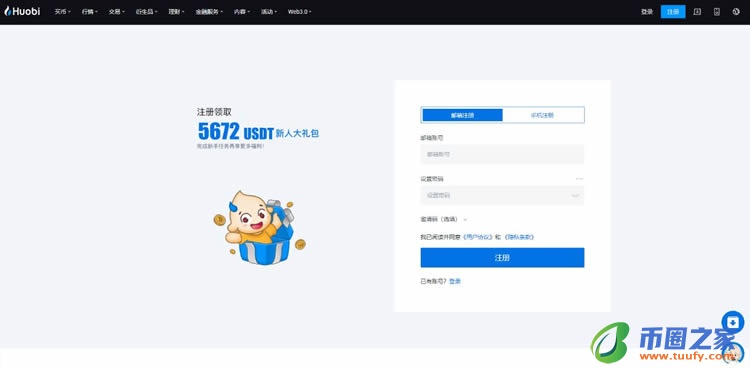Open the 《用户协议》 link
750x368 pixels.
tap(478, 237)
